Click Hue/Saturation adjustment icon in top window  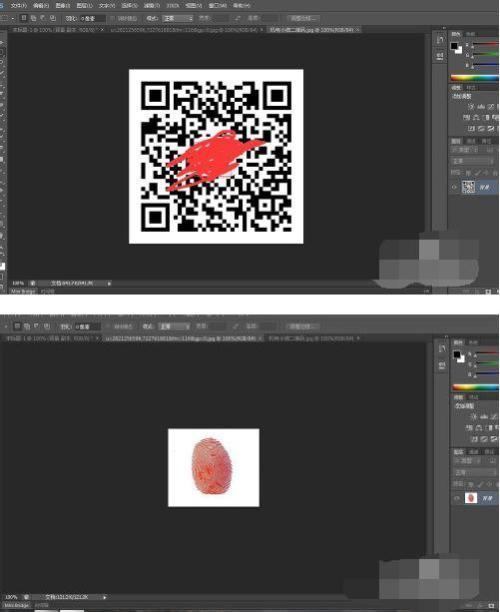pyautogui.click(x=466, y=117)
